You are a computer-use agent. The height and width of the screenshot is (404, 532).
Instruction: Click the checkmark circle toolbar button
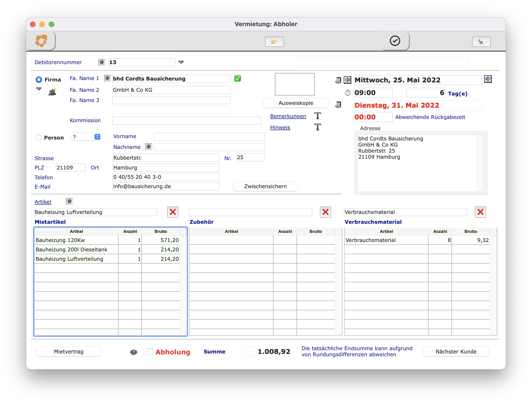395,41
